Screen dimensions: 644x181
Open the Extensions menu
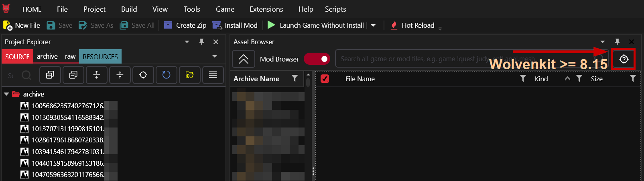266,9
